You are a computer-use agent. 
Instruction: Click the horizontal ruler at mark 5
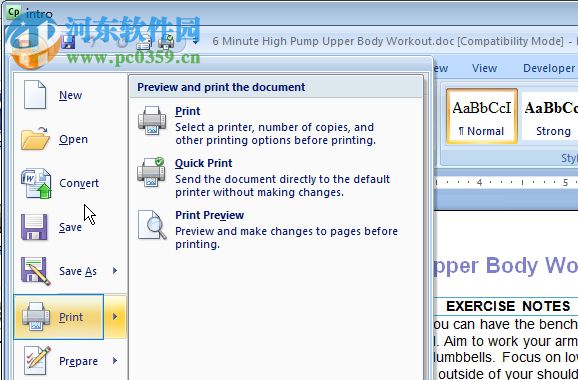tap(565, 182)
